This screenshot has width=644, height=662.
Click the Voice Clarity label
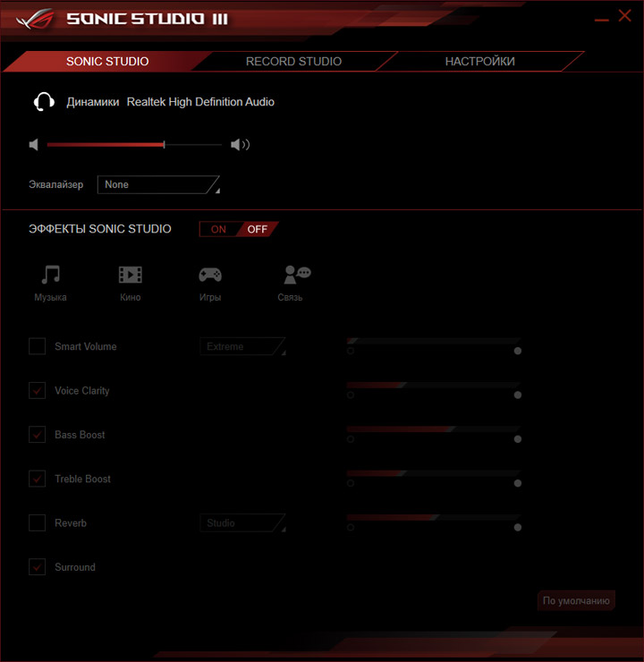tap(82, 391)
